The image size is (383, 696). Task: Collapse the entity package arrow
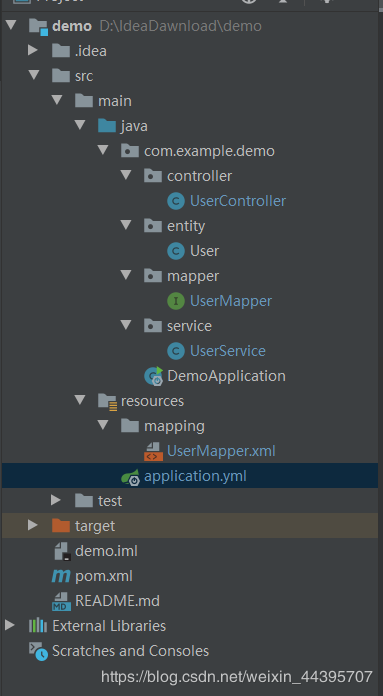pyautogui.click(x=126, y=225)
